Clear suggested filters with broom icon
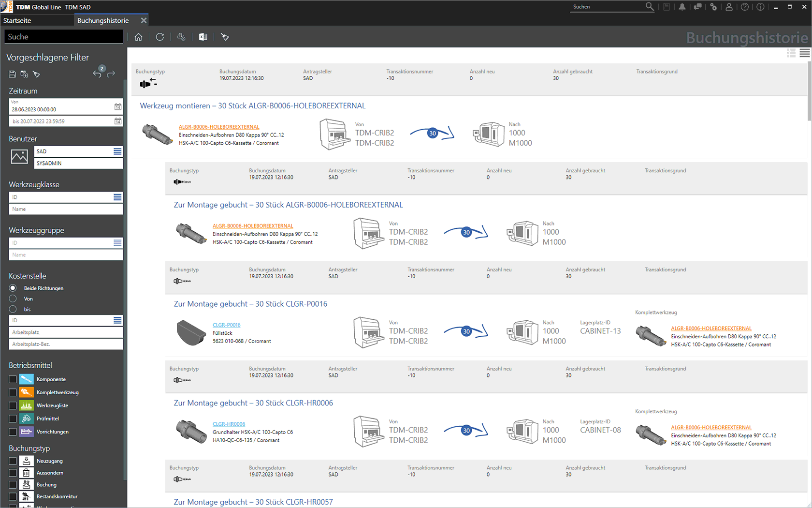Viewport: 812px width, 508px height. pos(36,74)
